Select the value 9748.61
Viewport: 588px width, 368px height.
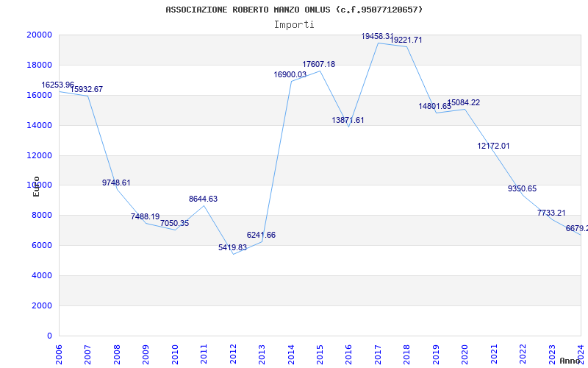coord(116,183)
